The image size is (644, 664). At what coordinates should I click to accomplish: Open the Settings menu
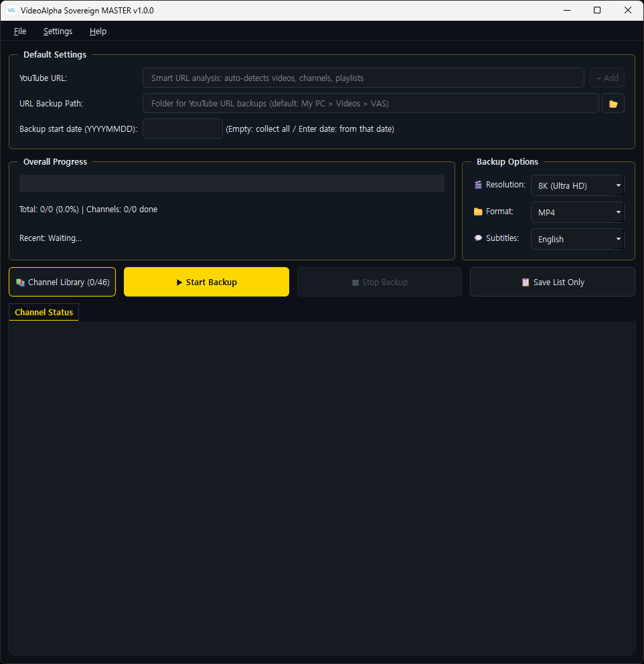point(58,31)
